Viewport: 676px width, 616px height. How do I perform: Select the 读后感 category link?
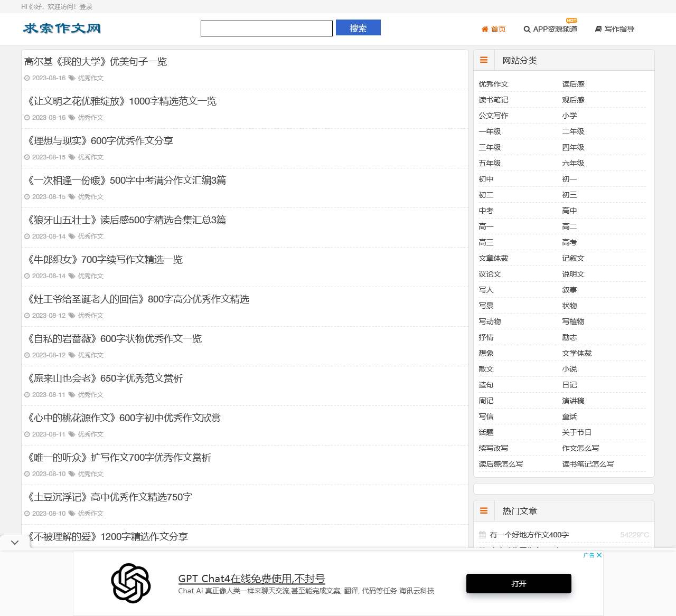point(573,84)
